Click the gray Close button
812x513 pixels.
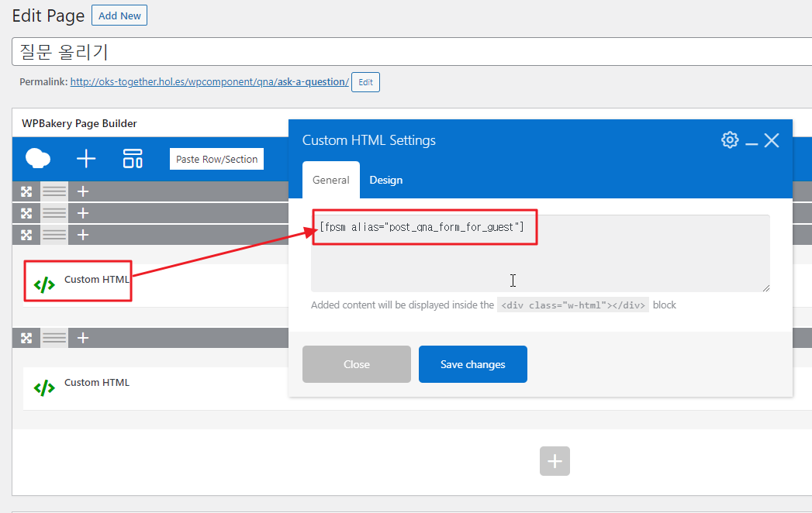pos(356,364)
